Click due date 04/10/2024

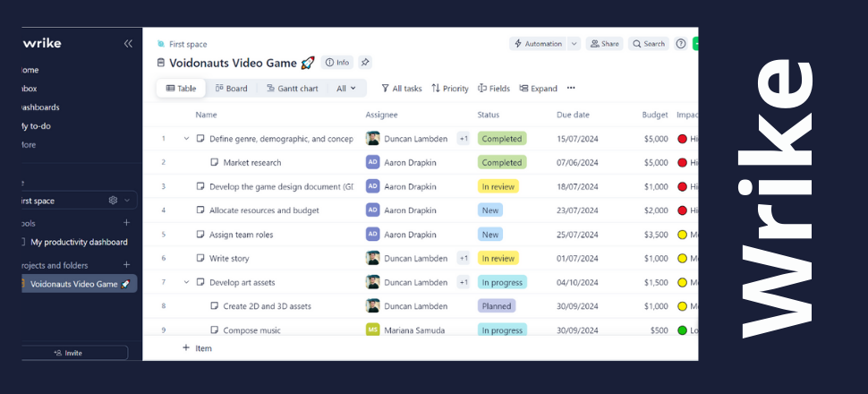point(577,282)
